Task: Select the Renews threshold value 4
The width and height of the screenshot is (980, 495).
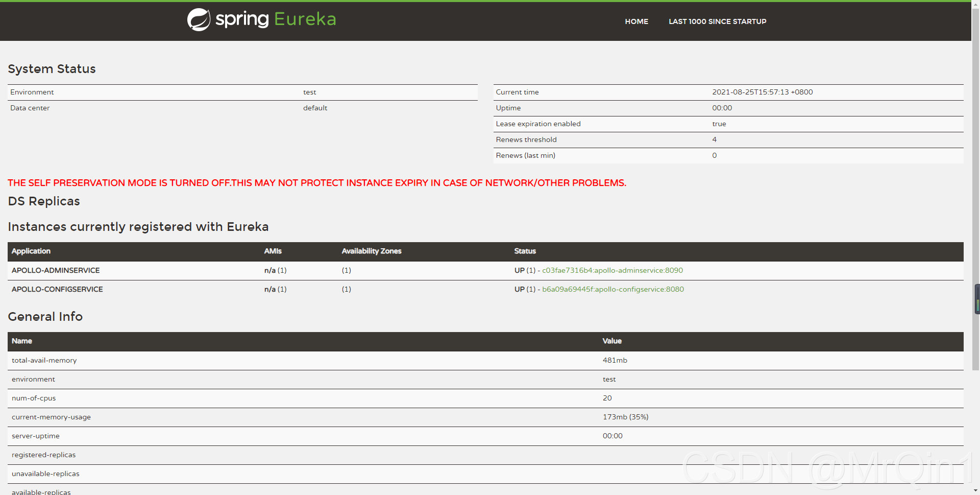Action: pos(715,139)
